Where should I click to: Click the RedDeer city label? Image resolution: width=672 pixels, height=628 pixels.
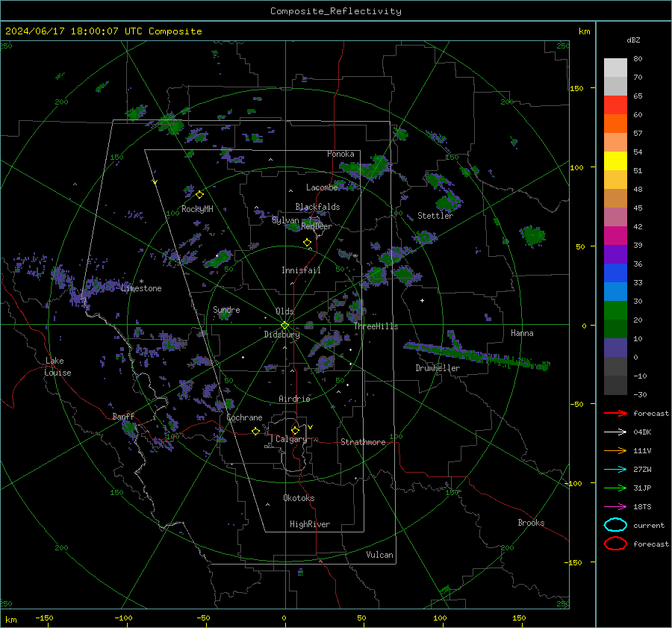tap(317, 226)
